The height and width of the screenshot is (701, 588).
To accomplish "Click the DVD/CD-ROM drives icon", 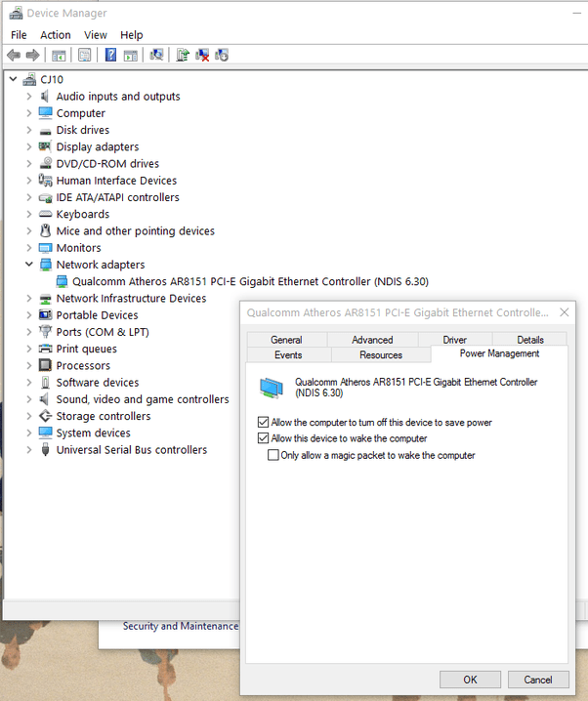I will [x=45, y=164].
